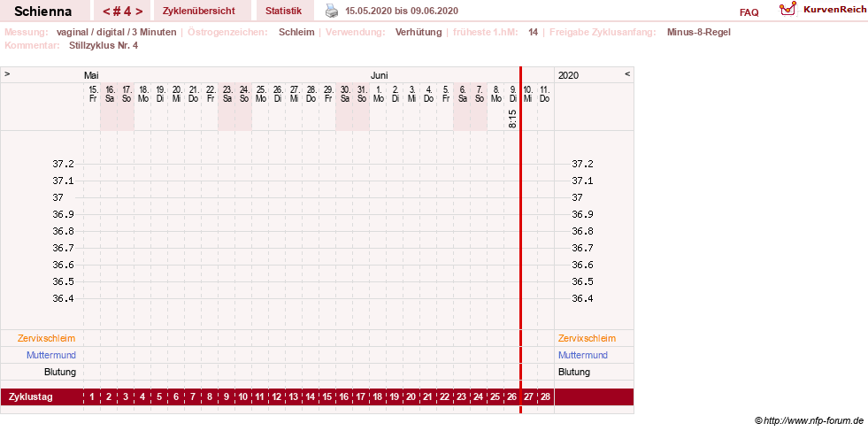Click the 31. So date column header
Viewport: 868px width, 431px height.
362,94
